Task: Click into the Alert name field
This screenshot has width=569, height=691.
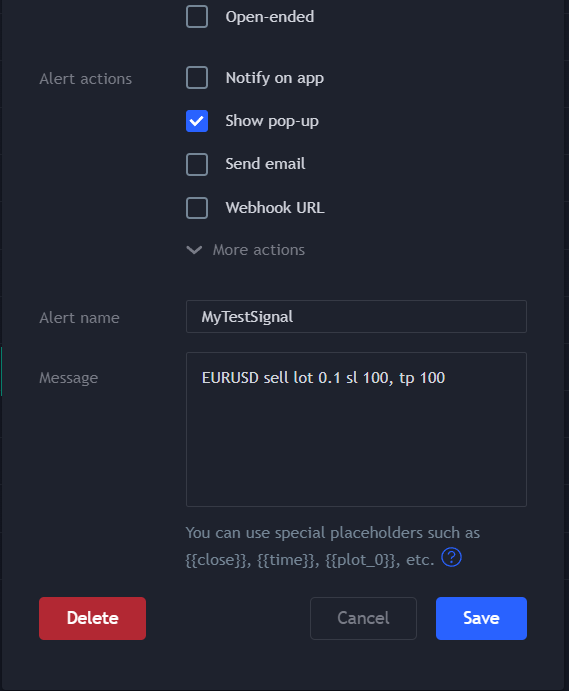Action: 356,316
